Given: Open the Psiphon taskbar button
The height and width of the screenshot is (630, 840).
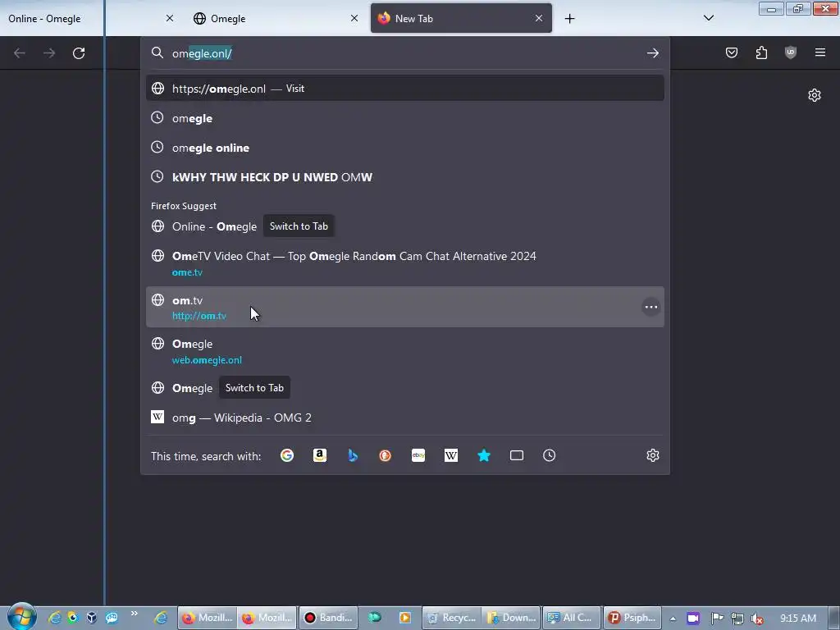Looking at the screenshot, I should pos(632,618).
